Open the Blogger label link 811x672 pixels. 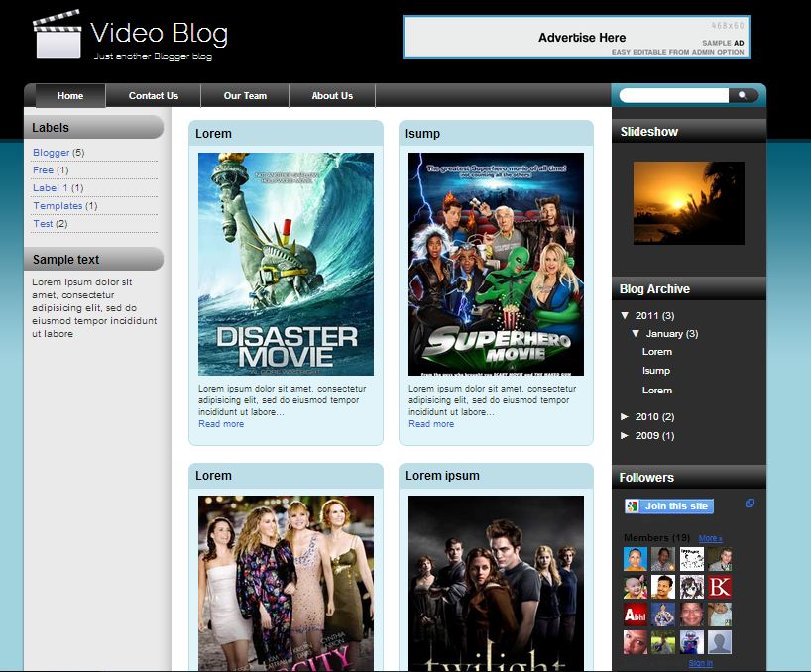coord(51,152)
